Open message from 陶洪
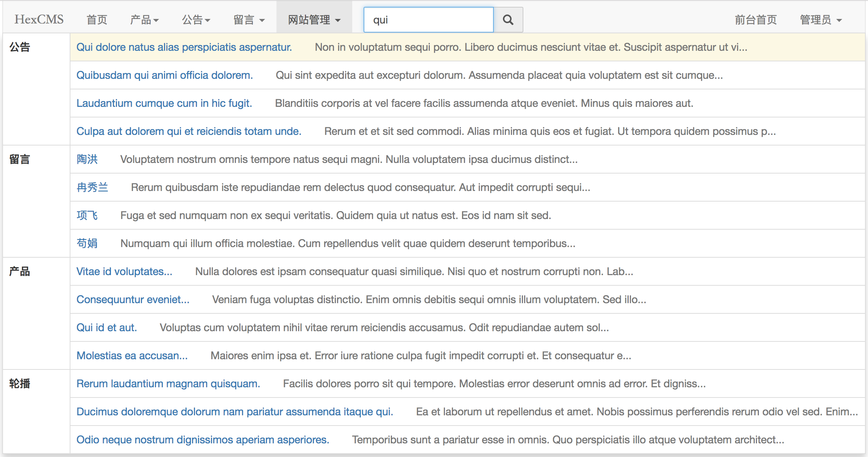The height and width of the screenshot is (457, 868). pos(87,159)
